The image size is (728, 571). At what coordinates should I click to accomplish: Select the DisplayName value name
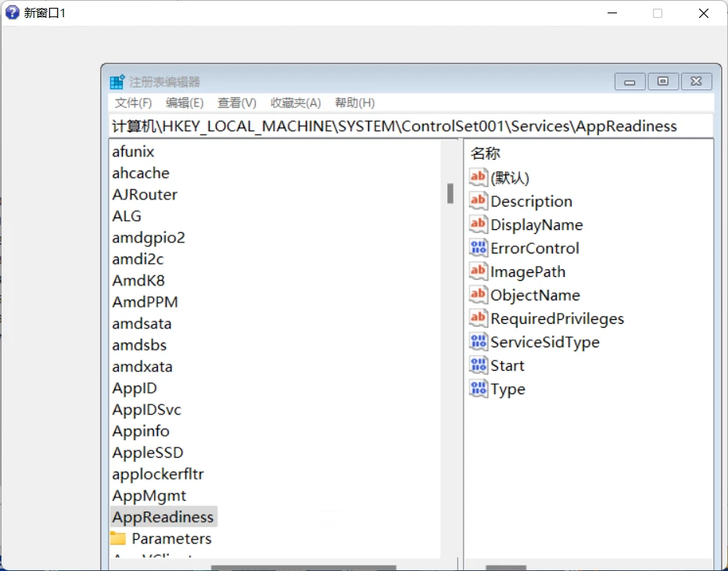point(536,224)
